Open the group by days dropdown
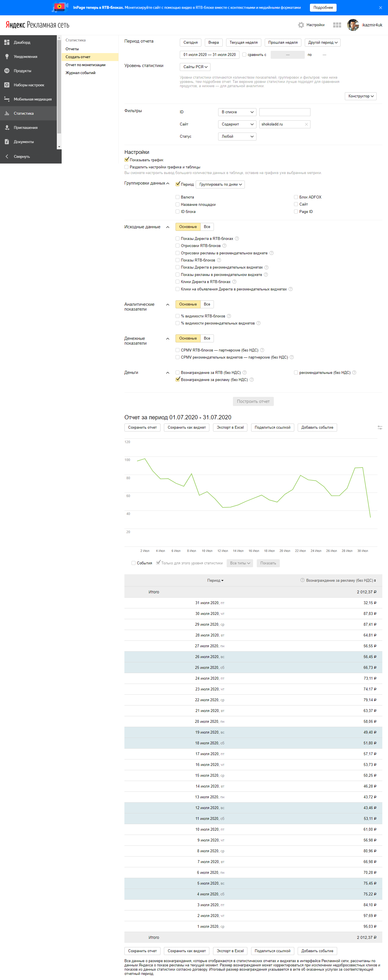The width and height of the screenshot is (388, 980). coord(220,185)
